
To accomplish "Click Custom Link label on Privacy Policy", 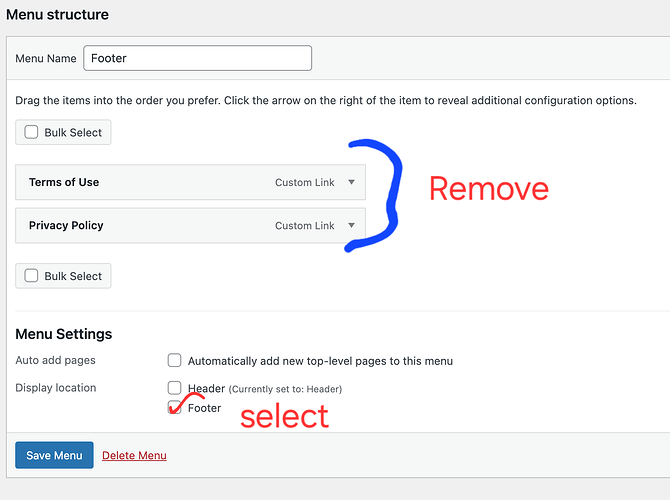I will tap(305, 226).
